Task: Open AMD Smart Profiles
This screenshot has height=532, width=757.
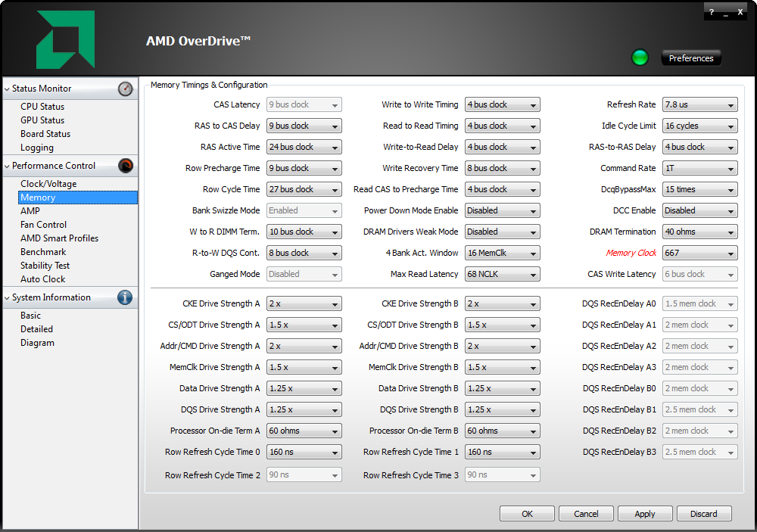Action: click(x=59, y=238)
